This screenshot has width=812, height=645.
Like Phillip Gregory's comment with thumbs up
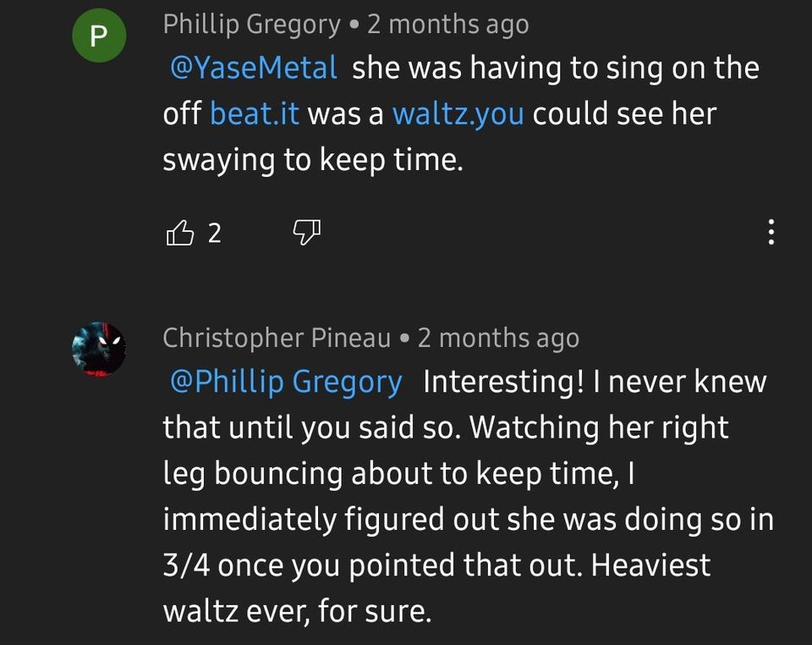179,232
